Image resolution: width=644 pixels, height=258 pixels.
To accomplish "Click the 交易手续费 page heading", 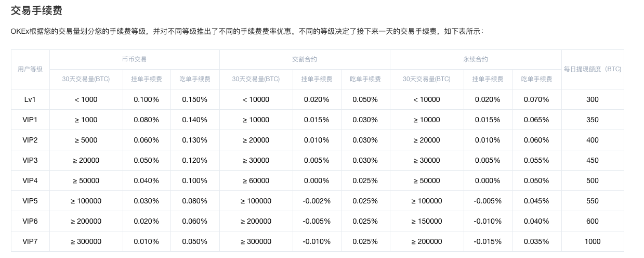I will (x=37, y=11).
